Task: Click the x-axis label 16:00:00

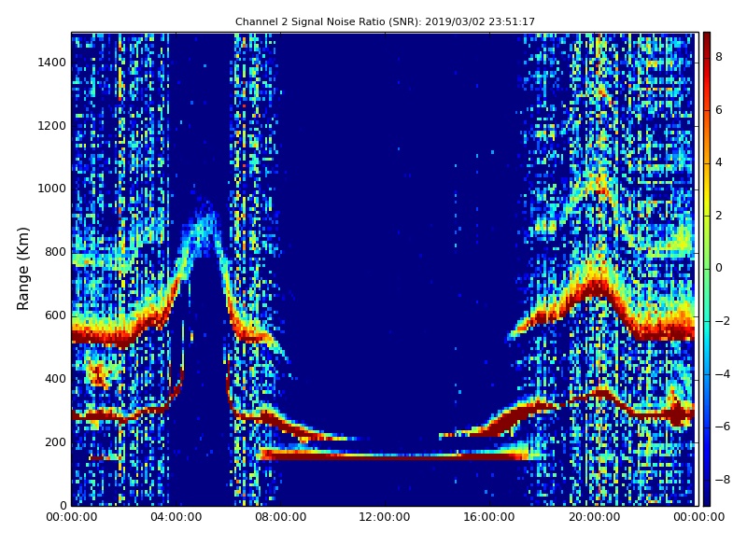Action: [489, 517]
